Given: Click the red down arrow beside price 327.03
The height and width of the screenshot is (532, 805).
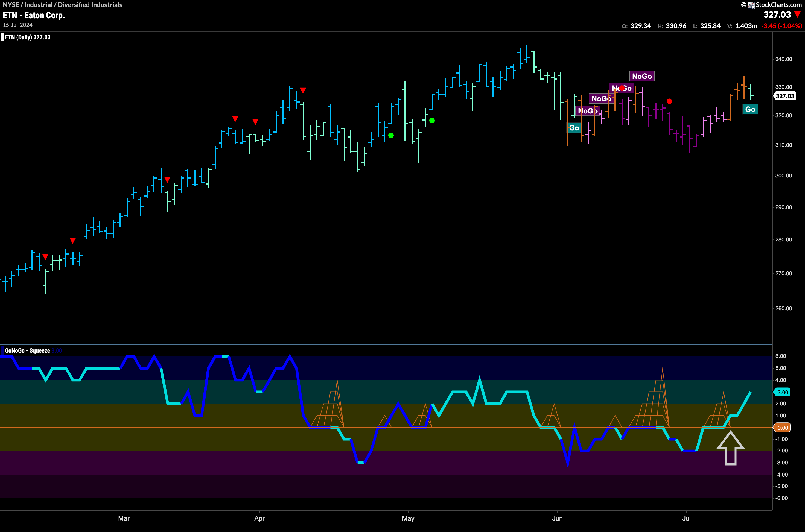Looking at the screenshot, I should 798,14.
